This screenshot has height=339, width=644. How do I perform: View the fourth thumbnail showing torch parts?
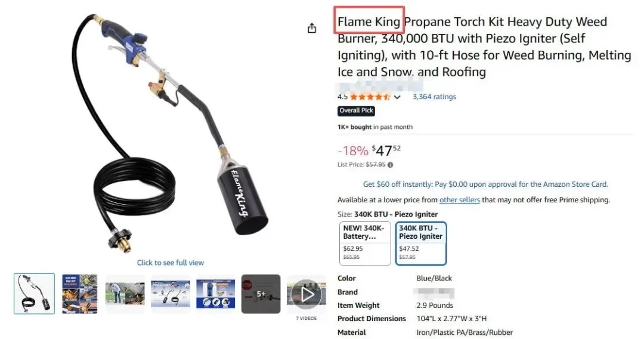click(171, 294)
